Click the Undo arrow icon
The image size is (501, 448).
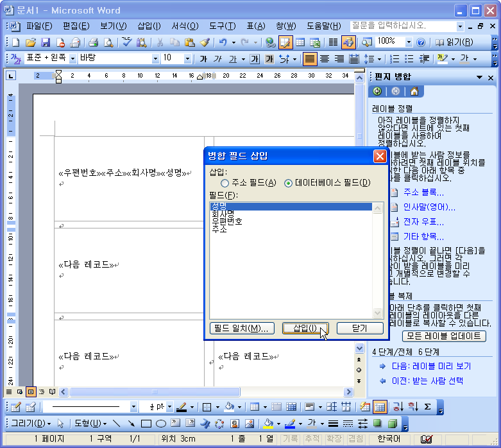click(223, 42)
